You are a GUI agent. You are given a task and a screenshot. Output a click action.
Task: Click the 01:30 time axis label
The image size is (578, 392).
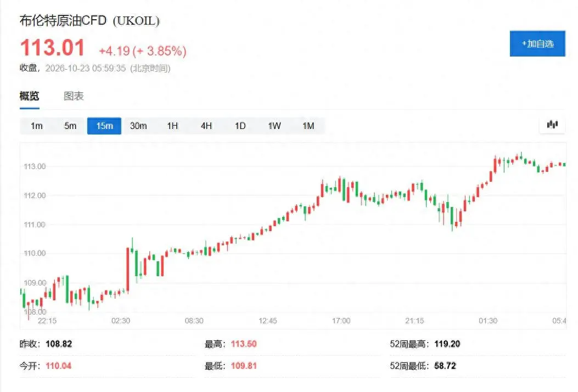[x=488, y=321]
